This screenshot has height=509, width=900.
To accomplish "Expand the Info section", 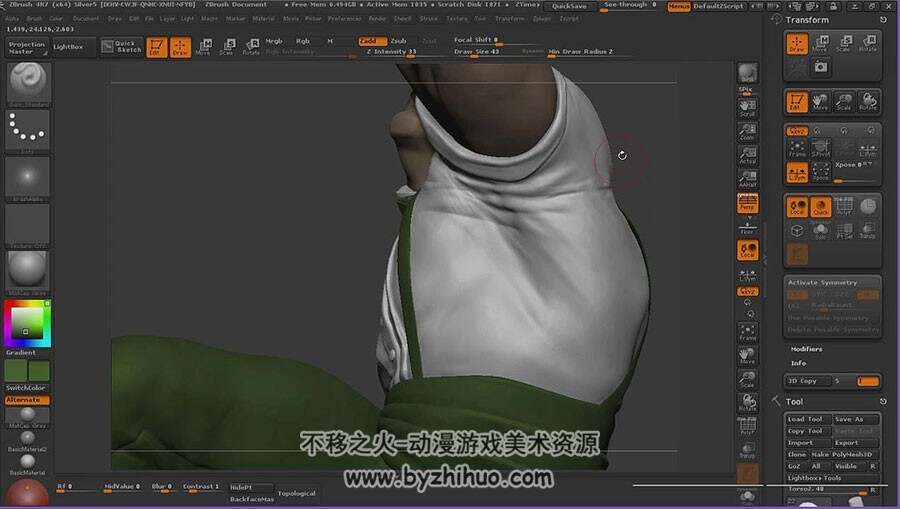I will [x=798, y=363].
